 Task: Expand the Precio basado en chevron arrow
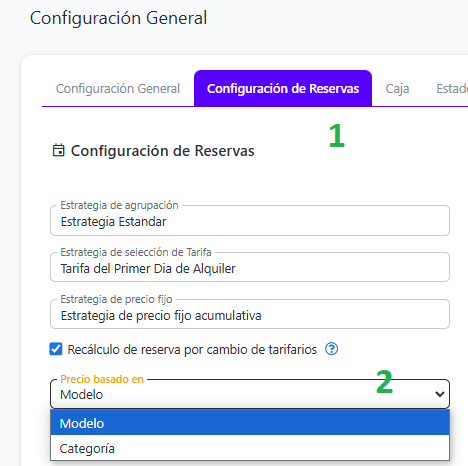coord(440,394)
